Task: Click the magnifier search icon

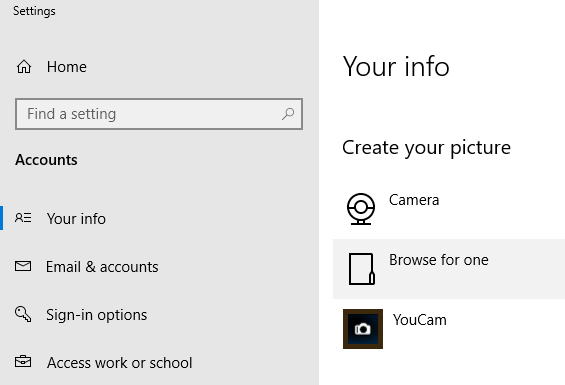Action: point(288,114)
